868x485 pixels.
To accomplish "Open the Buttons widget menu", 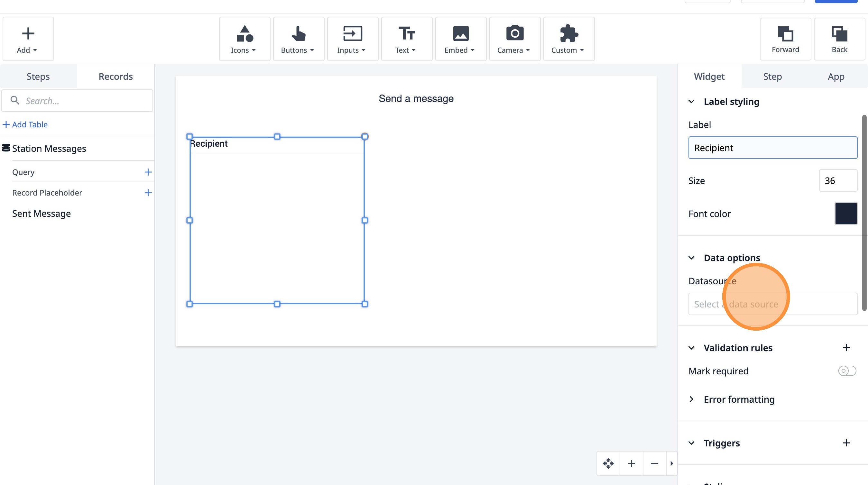I will [298, 39].
